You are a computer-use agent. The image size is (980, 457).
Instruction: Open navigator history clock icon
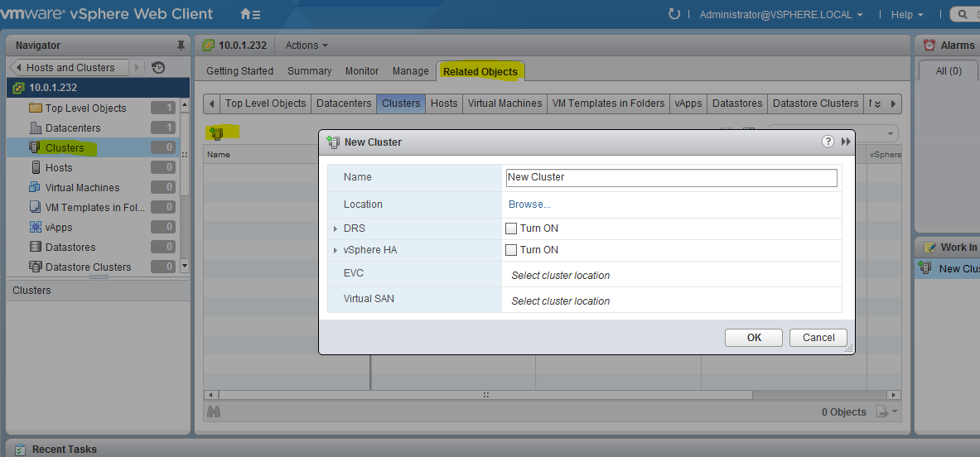coord(158,67)
